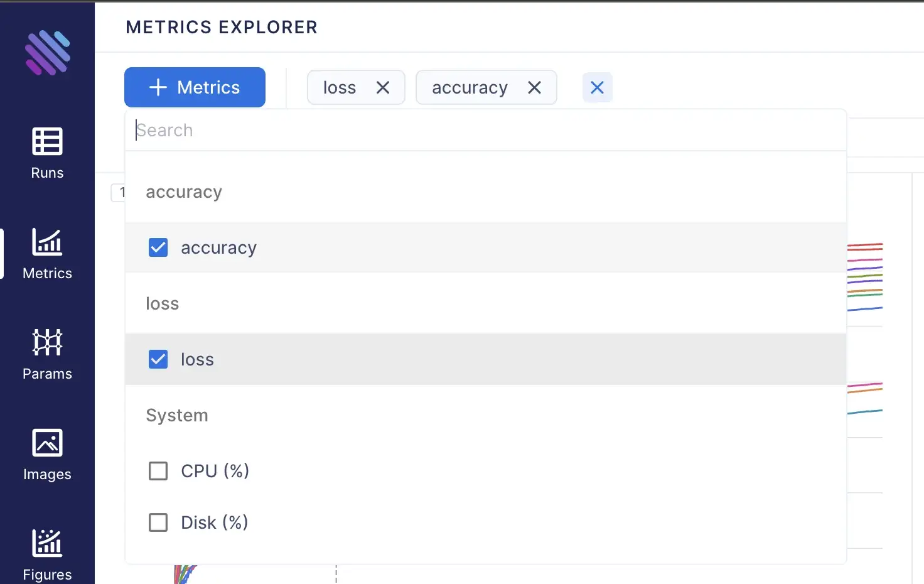Click the loss group header
This screenshot has height=584, width=924.
click(163, 304)
